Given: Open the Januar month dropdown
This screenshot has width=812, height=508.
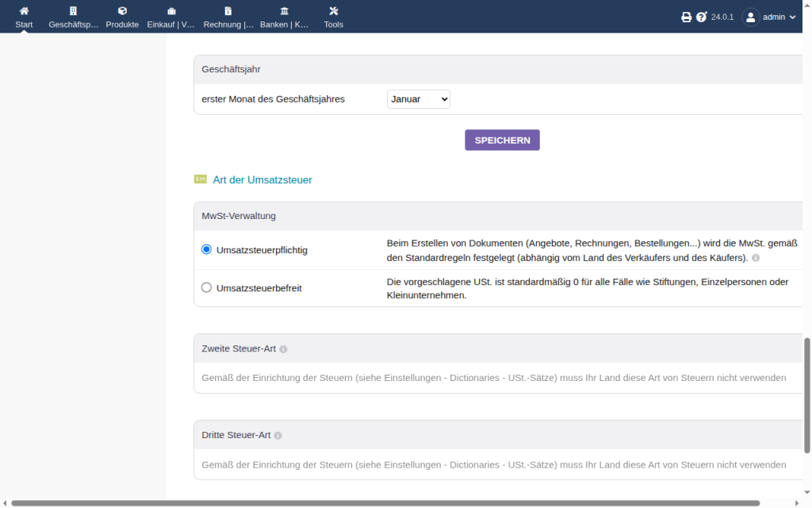Looking at the screenshot, I should coord(419,99).
